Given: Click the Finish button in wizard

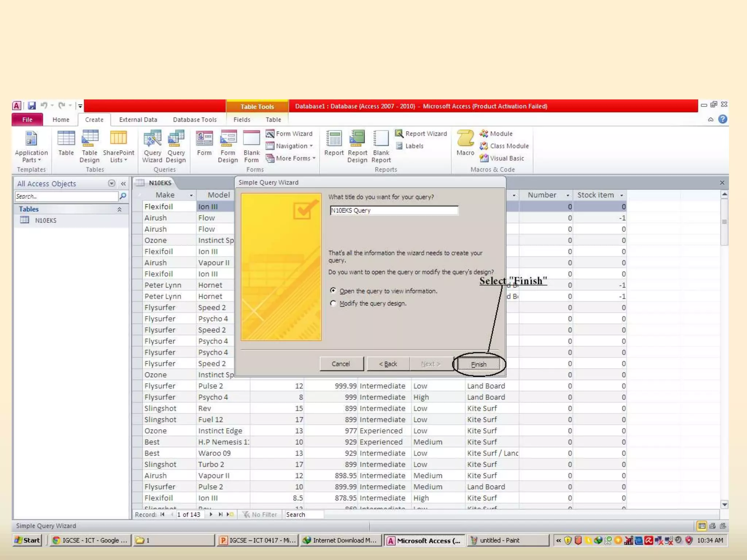Looking at the screenshot, I should [478, 364].
